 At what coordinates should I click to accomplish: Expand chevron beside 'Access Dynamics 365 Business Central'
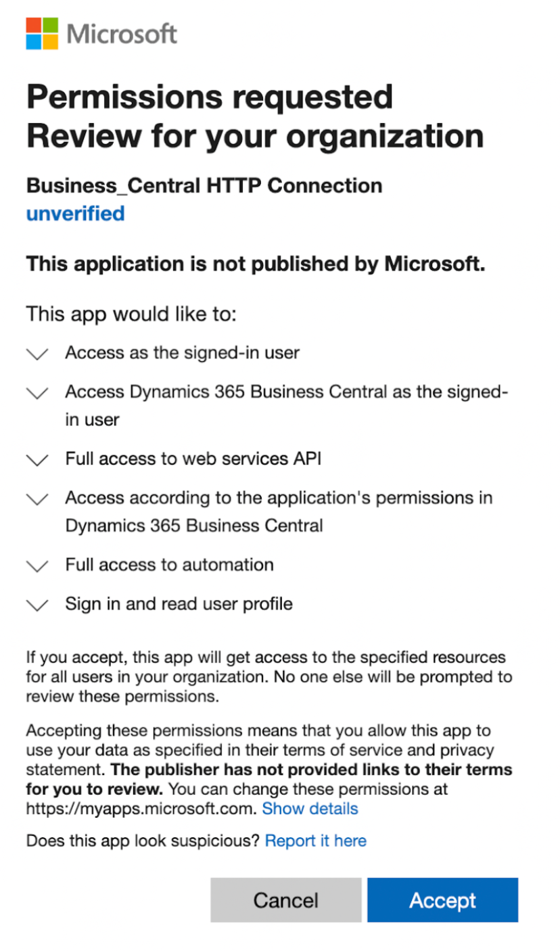[x=37, y=393]
